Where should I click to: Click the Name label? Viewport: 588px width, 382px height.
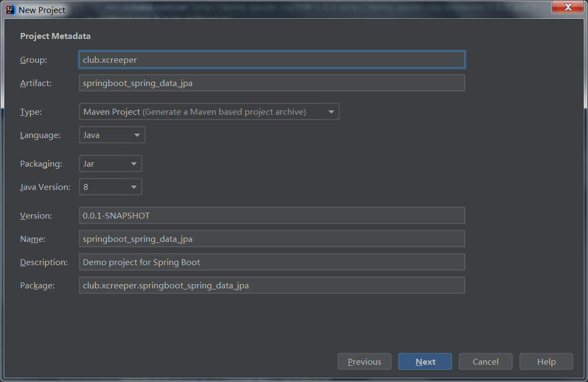[x=32, y=239]
